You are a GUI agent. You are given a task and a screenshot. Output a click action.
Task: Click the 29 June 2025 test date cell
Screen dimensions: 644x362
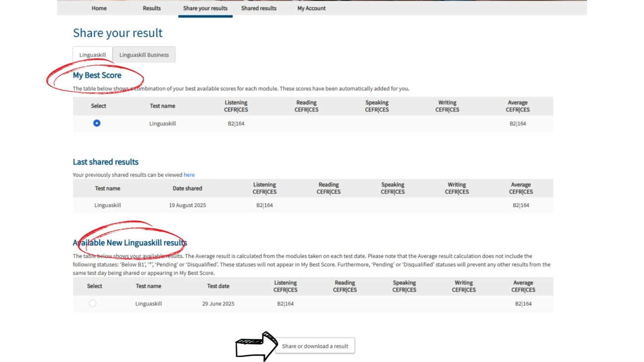pyautogui.click(x=218, y=303)
